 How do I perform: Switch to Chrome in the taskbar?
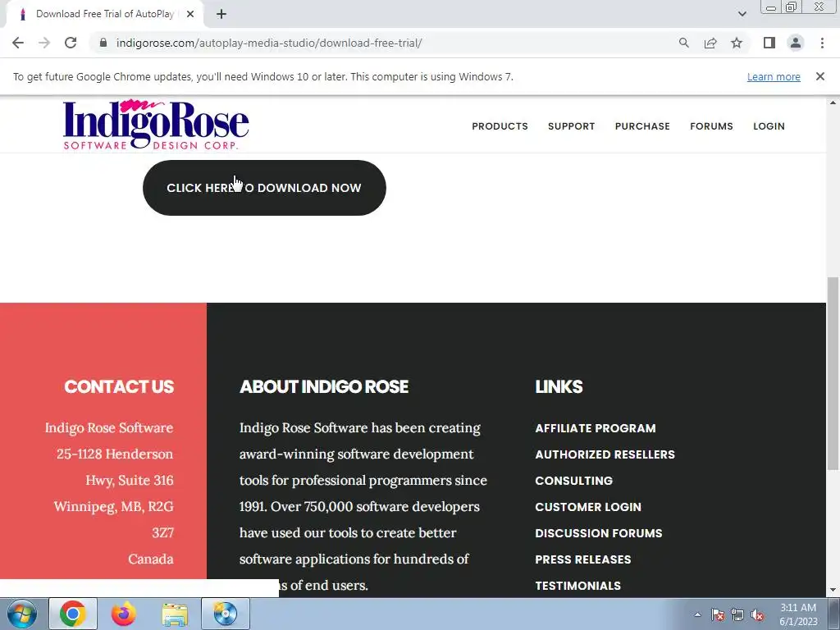click(73, 614)
